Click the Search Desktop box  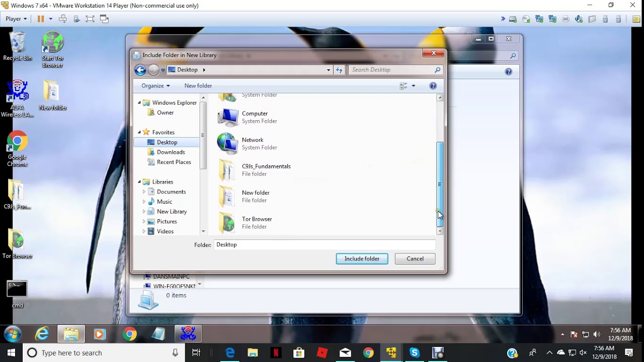point(395,70)
